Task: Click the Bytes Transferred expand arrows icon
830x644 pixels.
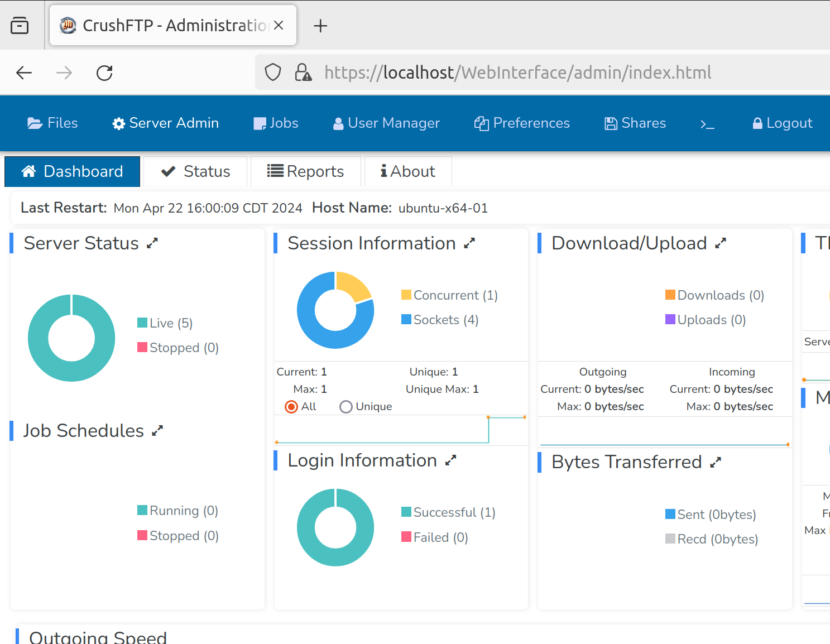Action: click(716, 462)
